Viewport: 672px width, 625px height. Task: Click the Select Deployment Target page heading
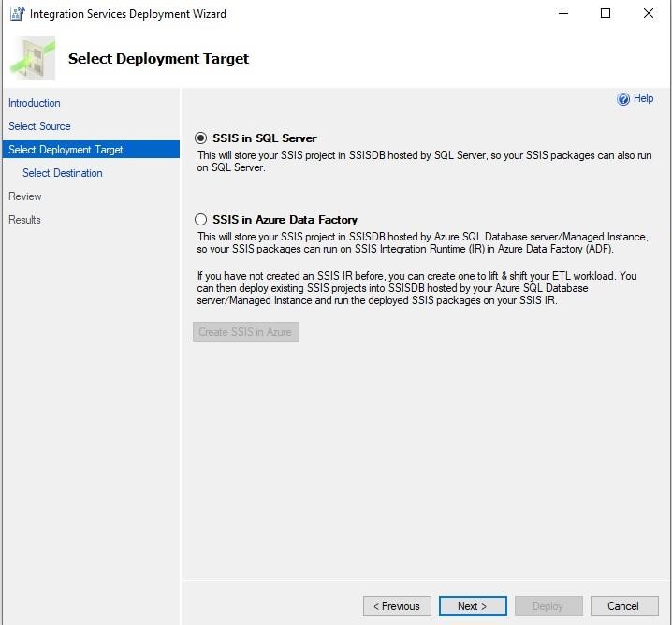pos(158,59)
